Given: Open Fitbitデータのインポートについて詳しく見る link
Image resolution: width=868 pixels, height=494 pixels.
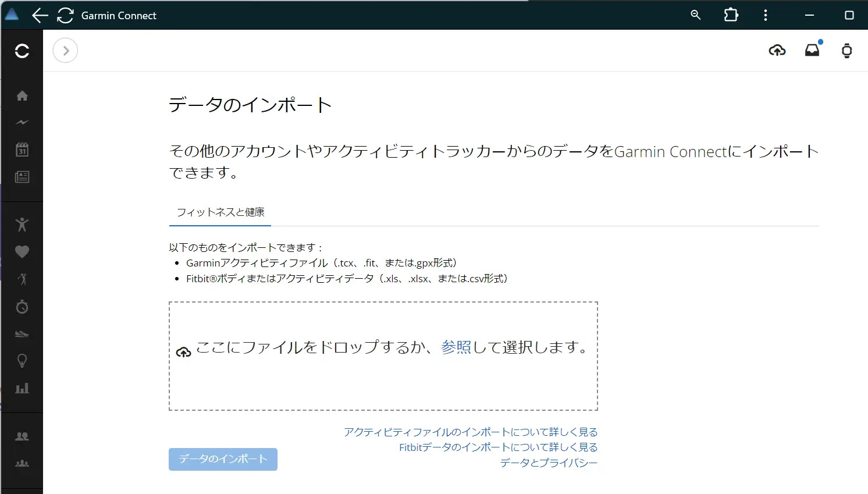Looking at the screenshot, I should [498, 447].
